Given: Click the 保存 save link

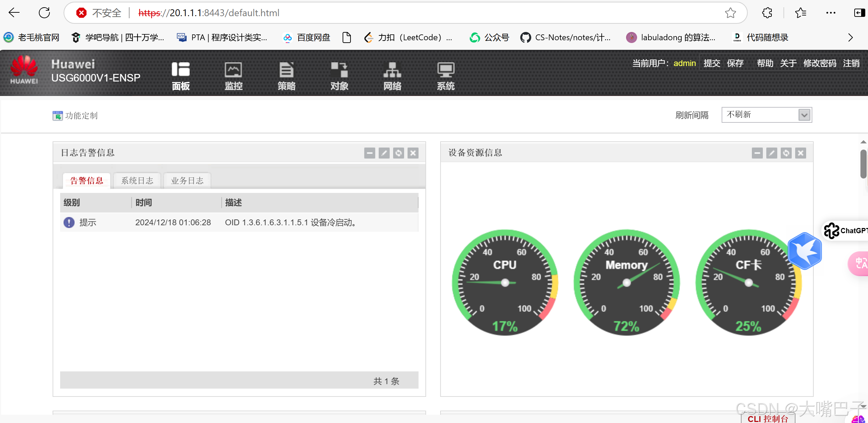Looking at the screenshot, I should [x=735, y=63].
